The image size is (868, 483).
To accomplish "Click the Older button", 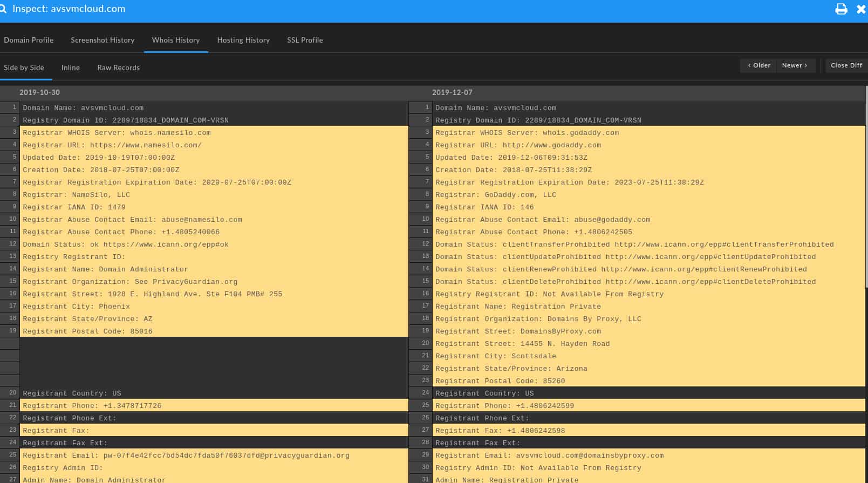I will 758,65.
